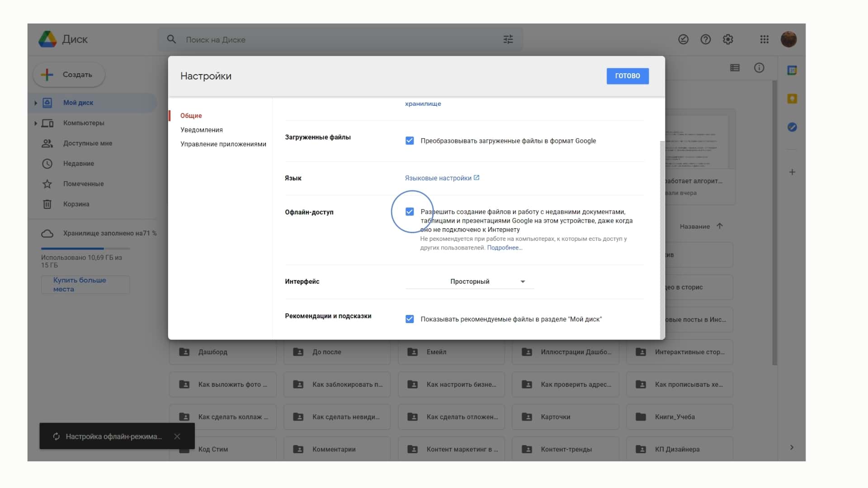
Task: Open the Google apps grid
Action: (x=764, y=39)
